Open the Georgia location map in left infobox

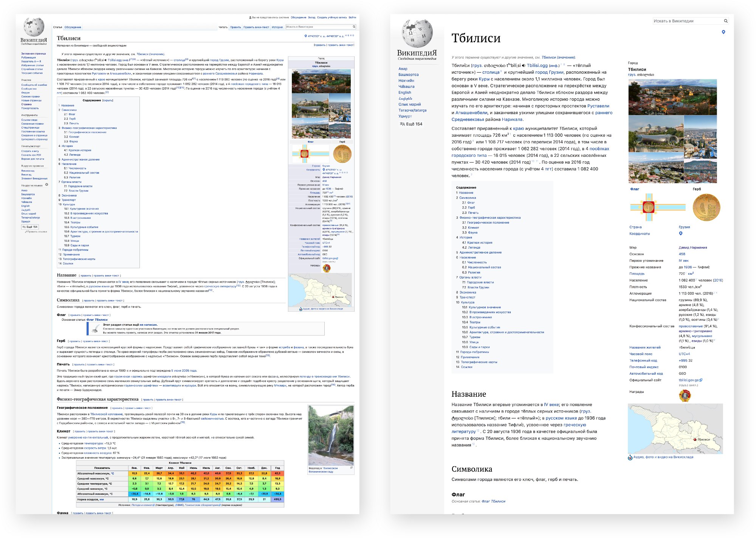click(x=321, y=290)
